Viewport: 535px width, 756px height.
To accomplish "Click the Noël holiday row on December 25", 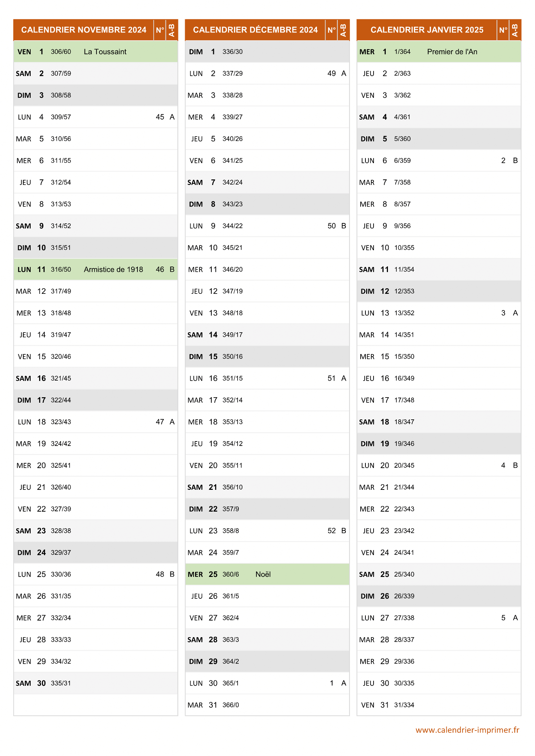I will [x=267, y=574].
